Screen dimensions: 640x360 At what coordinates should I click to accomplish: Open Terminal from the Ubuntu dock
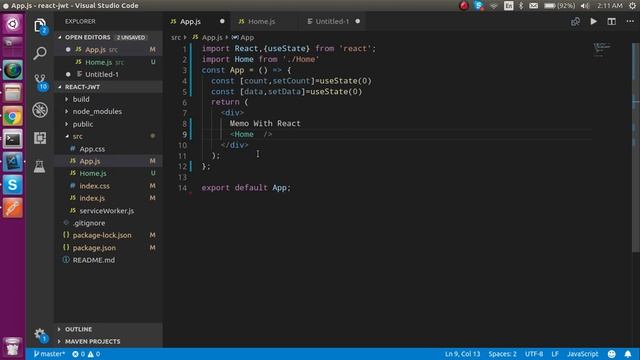tap(13, 140)
